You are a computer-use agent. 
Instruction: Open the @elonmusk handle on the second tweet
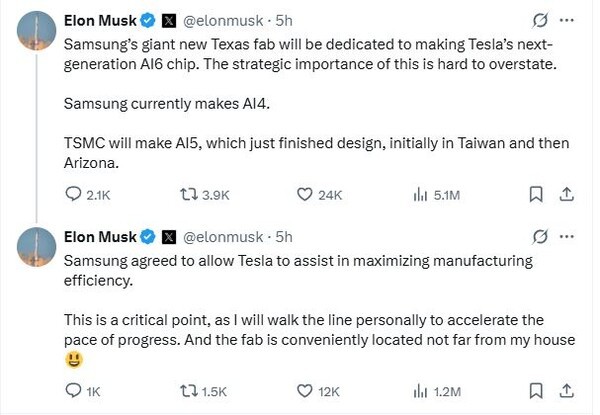point(225,237)
